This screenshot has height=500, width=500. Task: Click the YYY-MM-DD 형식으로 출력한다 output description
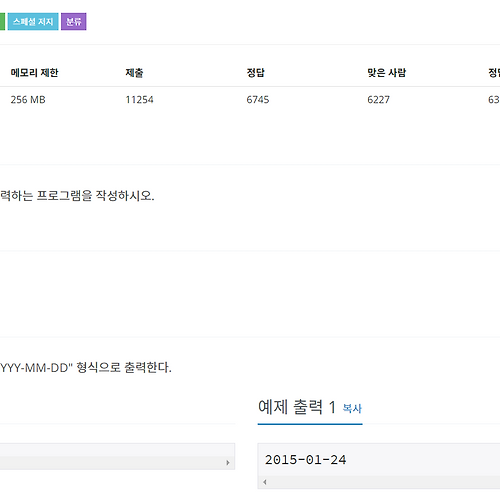point(86,368)
